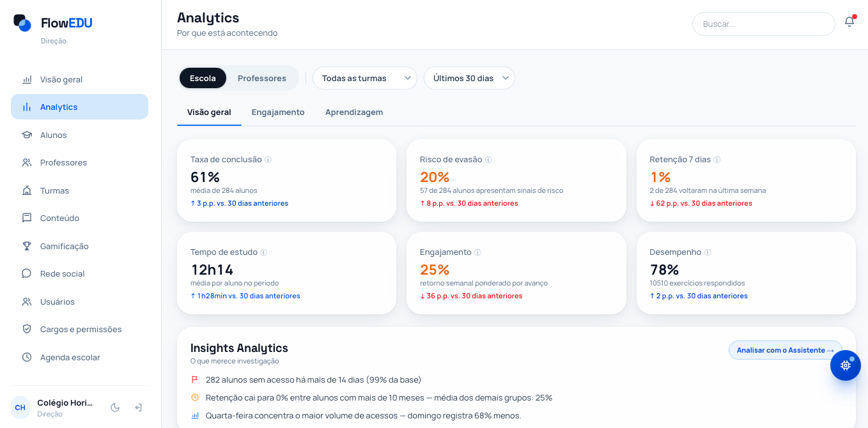
Task: Click 'Retenção cai para 0%' insight text
Action: 379,397
